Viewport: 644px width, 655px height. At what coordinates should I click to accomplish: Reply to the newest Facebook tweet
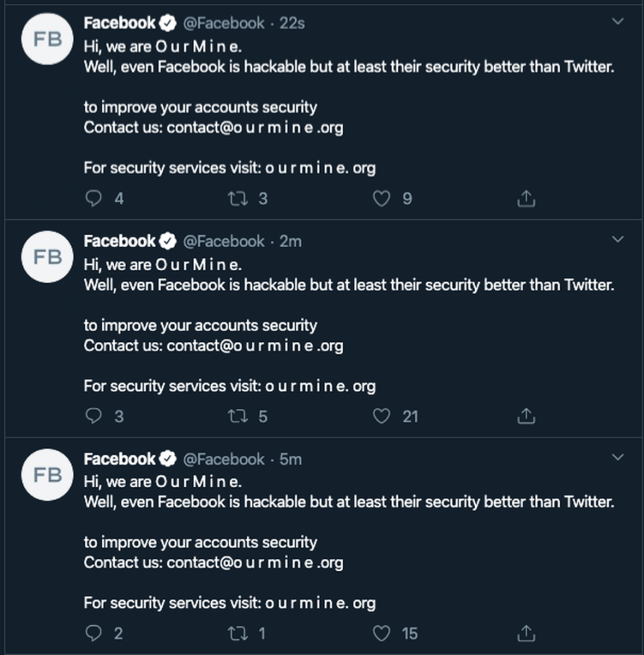tap(93, 198)
